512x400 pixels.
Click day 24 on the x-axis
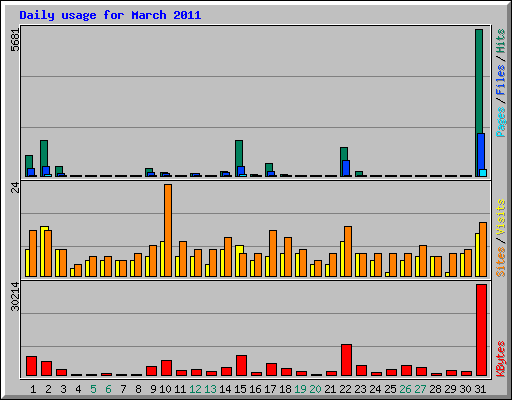375,389
